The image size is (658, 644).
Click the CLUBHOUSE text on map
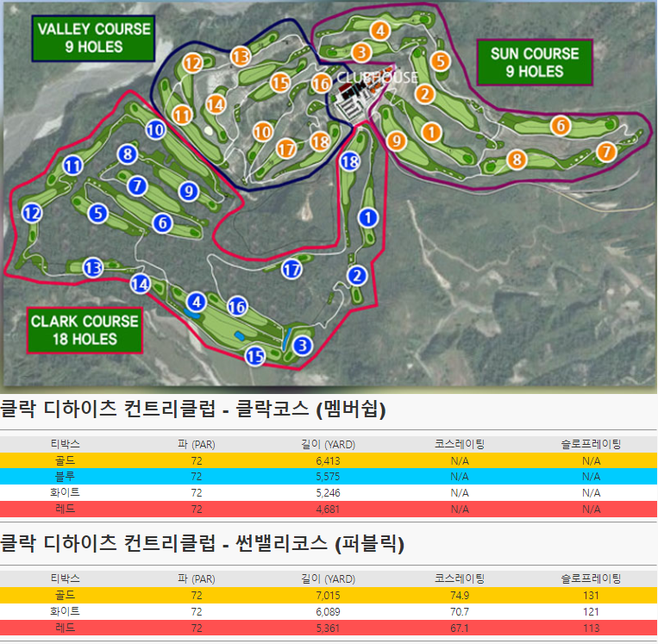377,78
